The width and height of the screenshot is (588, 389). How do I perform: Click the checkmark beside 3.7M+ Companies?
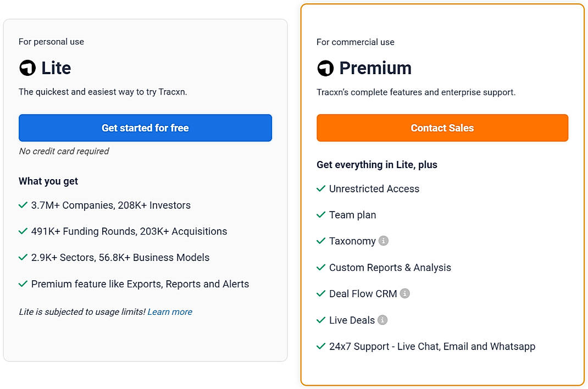tap(23, 205)
